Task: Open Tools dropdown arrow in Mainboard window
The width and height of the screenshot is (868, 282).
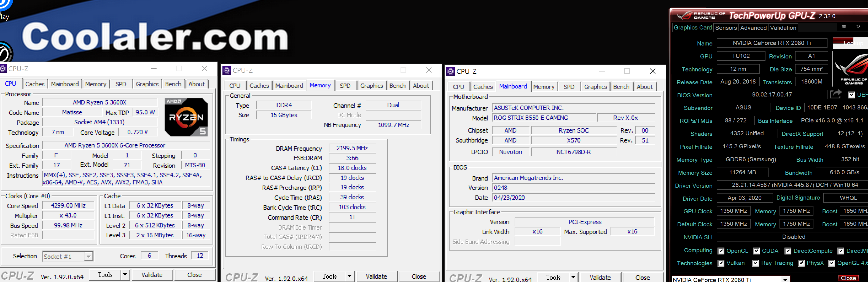Action: coord(573,277)
